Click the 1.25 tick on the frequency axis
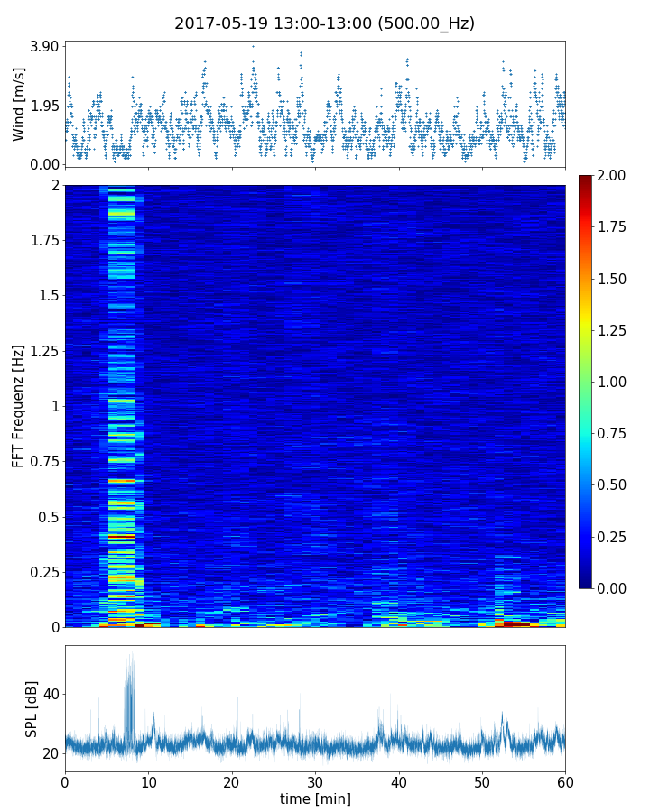Image resolution: width=650 pixels, height=812 pixels. point(43,351)
